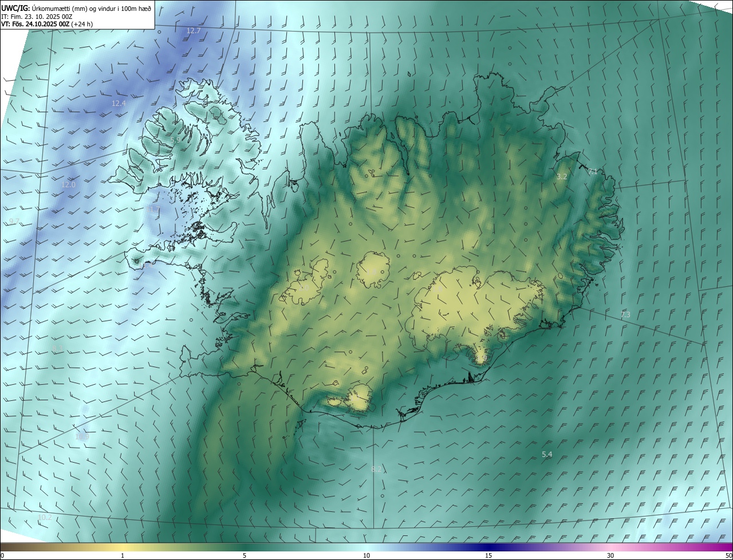Click the 7.1 value on the northeast coast
The height and width of the screenshot is (560, 733).
pyautogui.click(x=593, y=172)
